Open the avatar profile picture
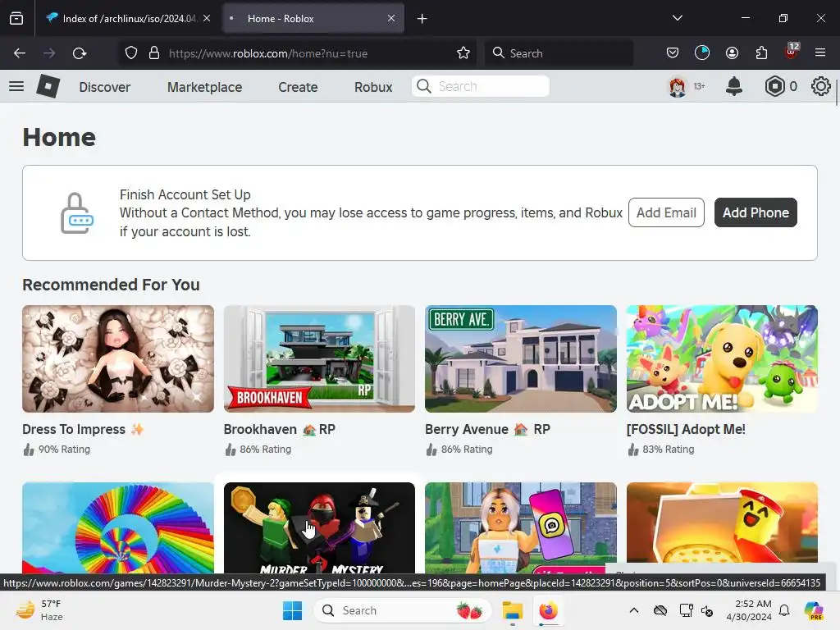The height and width of the screenshot is (630, 840). coord(677,86)
